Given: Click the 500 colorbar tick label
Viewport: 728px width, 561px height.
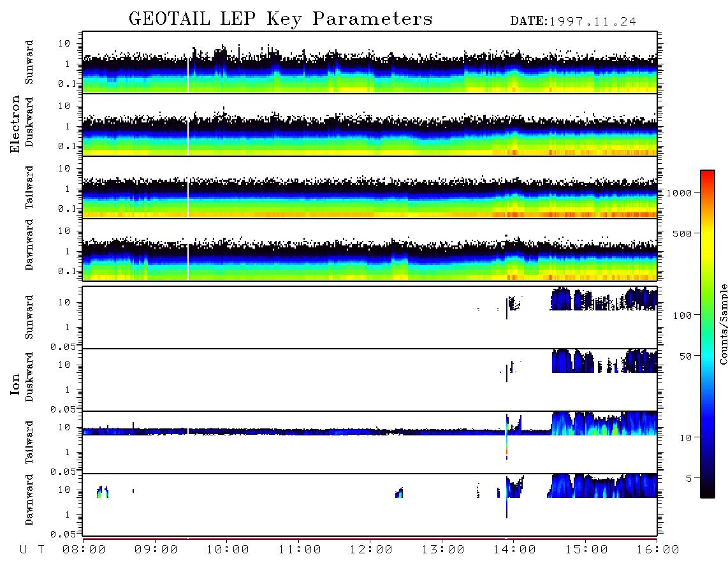Looking at the screenshot, I should coord(682,234).
